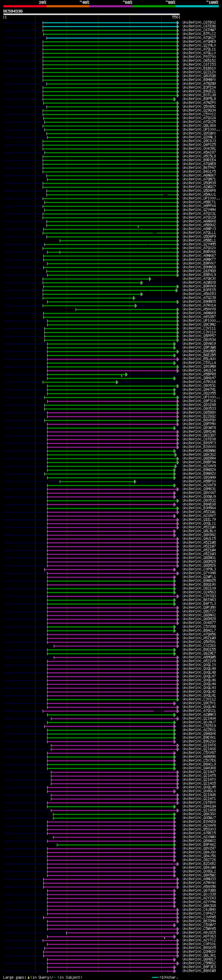
Task: Click label UniRef100_B9F462
Action: pyautogui.click(x=199, y=844)
